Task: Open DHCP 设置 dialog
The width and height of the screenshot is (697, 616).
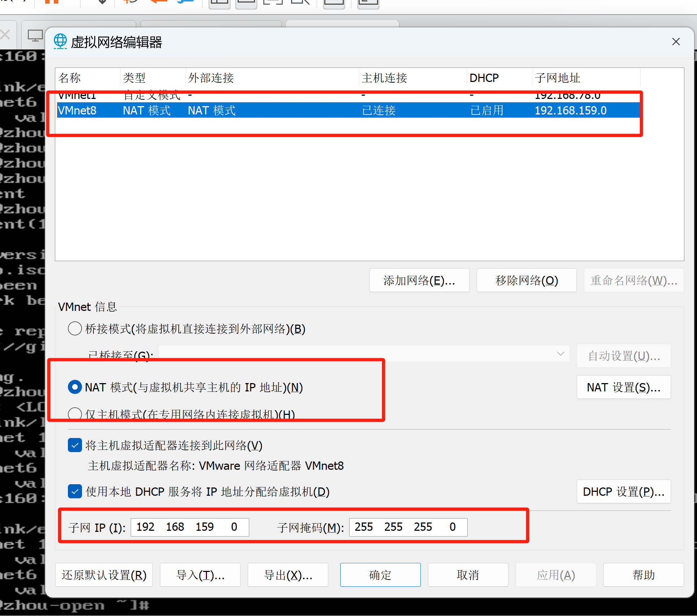Action: [x=623, y=491]
